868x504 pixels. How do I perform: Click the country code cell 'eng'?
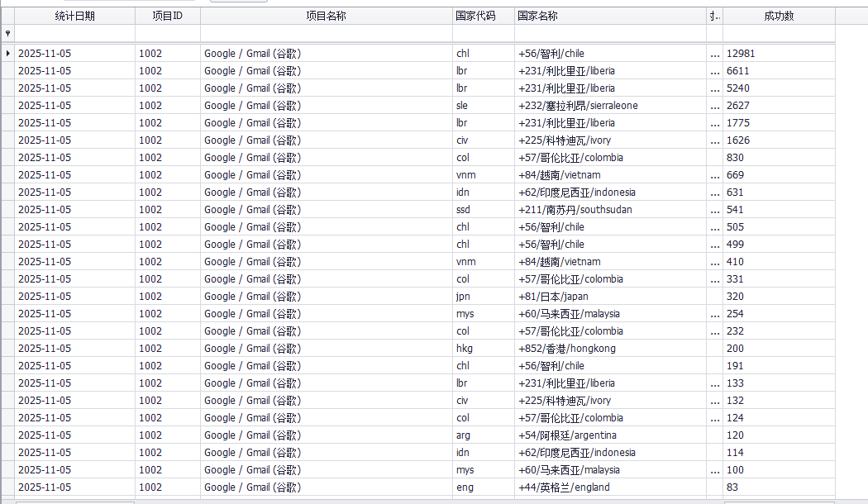[x=484, y=487]
